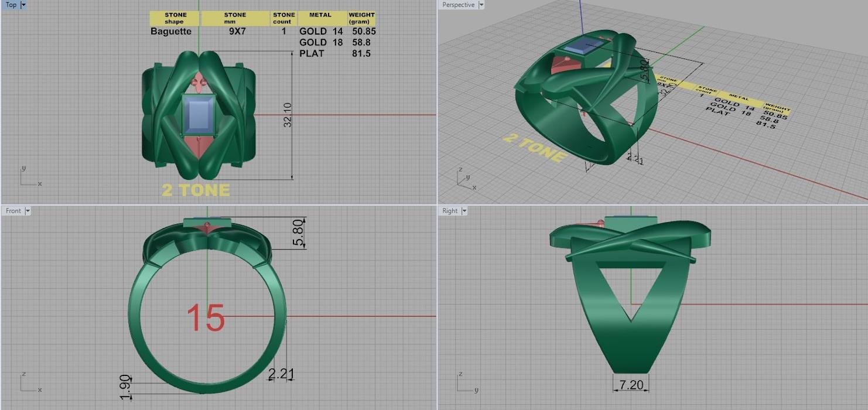This screenshot has width=868, height=410.
Task: Select the 32.10 dimension in Top view
Action: coord(288,115)
